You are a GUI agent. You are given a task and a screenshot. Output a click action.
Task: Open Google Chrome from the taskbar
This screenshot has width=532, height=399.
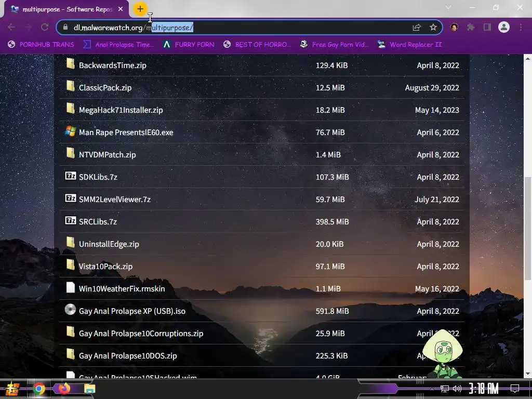[x=38, y=389]
